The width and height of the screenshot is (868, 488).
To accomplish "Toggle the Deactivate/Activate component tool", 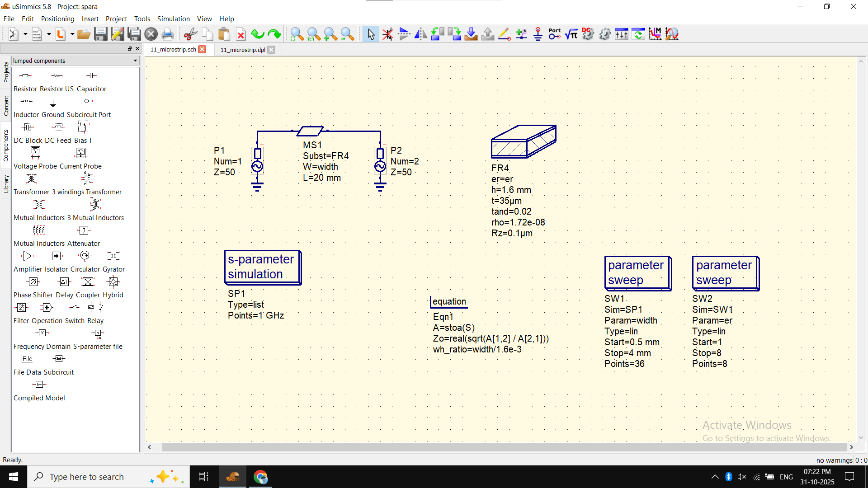I will pyautogui.click(x=387, y=34).
